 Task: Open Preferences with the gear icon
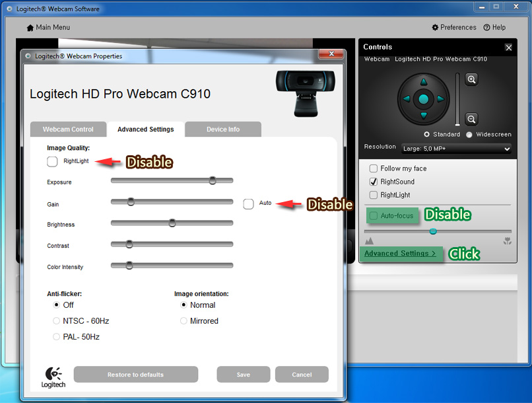[x=435, y=28]
